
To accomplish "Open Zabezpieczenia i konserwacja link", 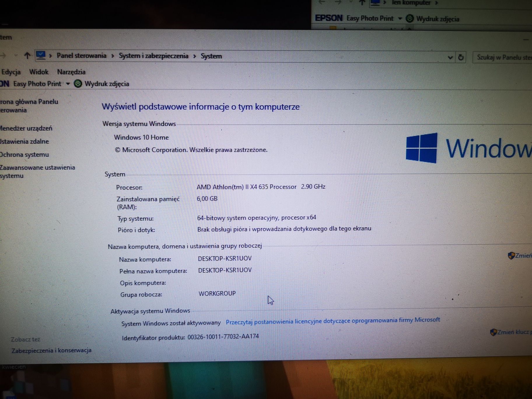I will click(x=51, y=350).
